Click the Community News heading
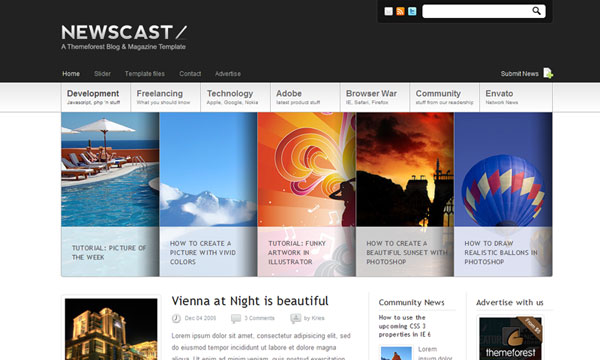Image resolution: width=600 pixels, height=360 pixels. pyautogui.click(x=411, y=303)
